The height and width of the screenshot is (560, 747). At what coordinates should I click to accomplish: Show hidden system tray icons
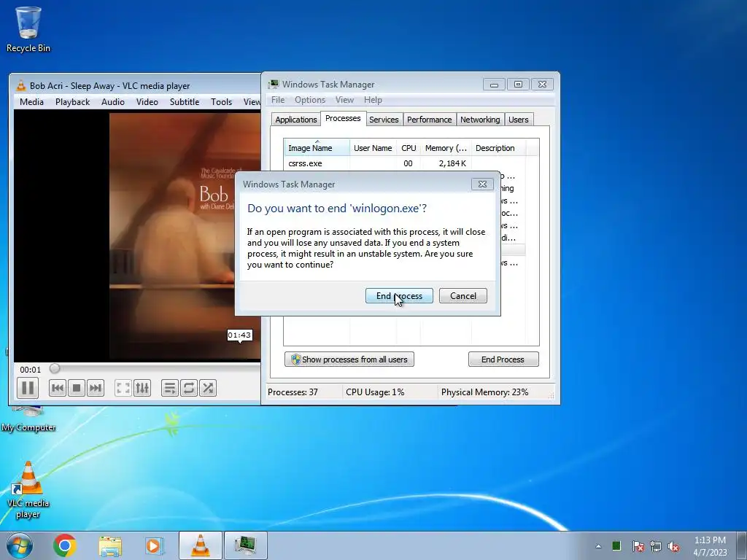click(x=598, y=546)
